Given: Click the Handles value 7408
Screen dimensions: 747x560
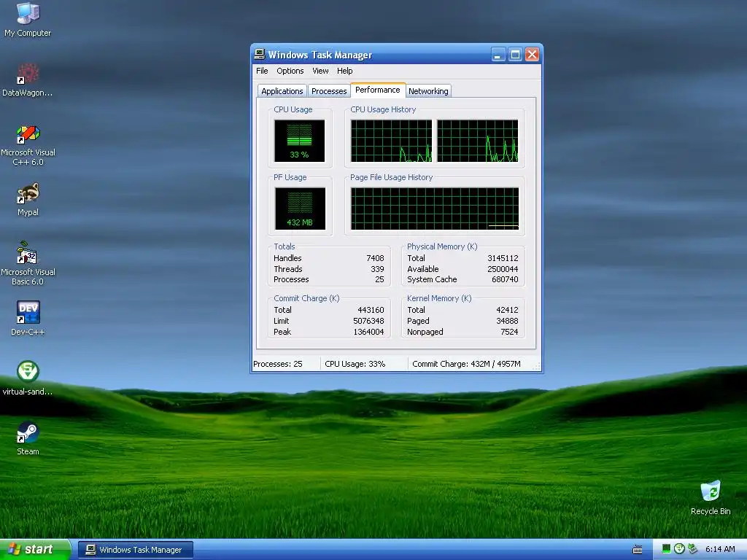Looking at the screenshot, I should click(375, 258).
